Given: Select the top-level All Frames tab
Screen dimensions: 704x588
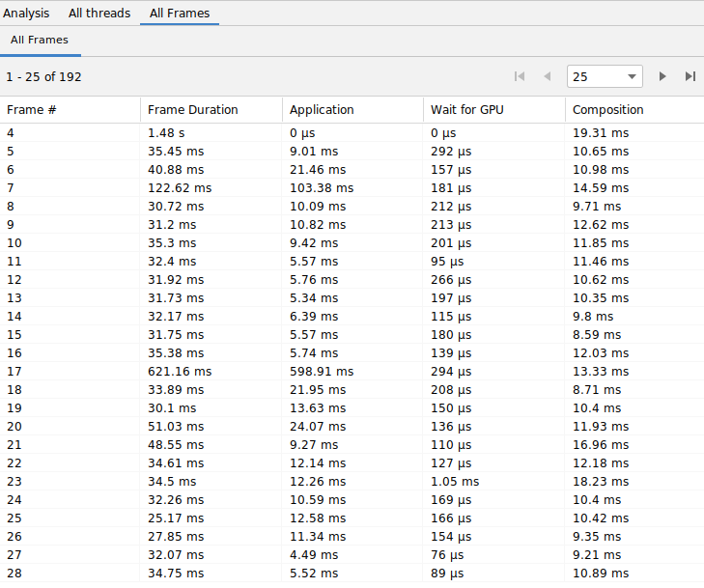Looking at the screenshot, I should point(180,14).
